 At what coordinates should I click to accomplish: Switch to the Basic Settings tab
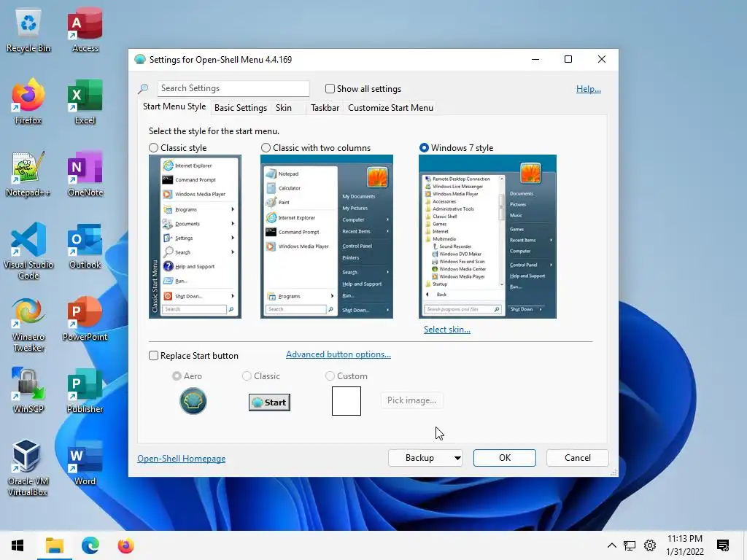pyautogui.click(x=241, y=108)
